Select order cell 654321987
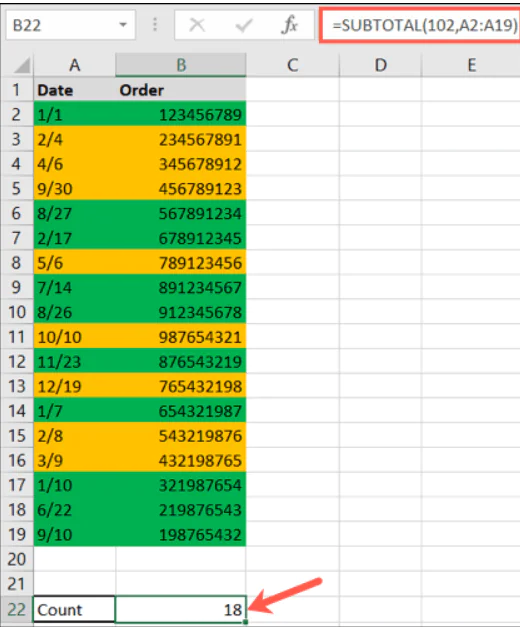Screen dimensions: 520x627 pyautogui.click(x=181, y=411)
